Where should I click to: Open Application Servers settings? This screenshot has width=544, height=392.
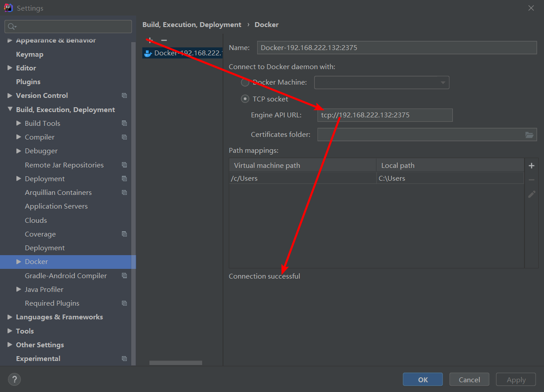click(x=56, y=206)
